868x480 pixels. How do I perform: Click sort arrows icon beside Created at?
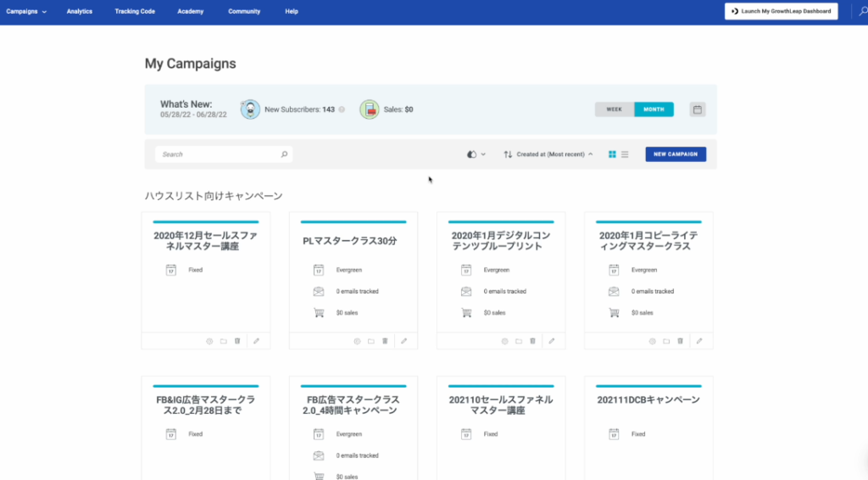[508, 154]
